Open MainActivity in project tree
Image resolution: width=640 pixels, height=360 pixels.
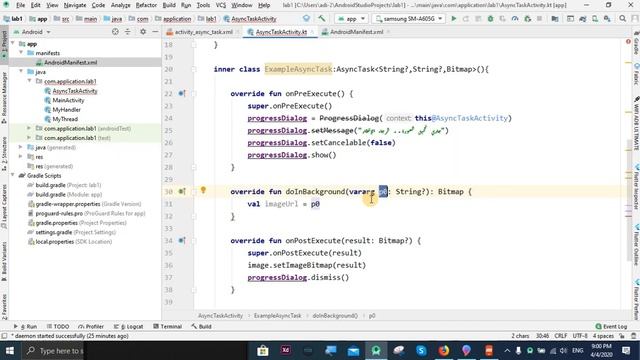(x=68, y=100)
